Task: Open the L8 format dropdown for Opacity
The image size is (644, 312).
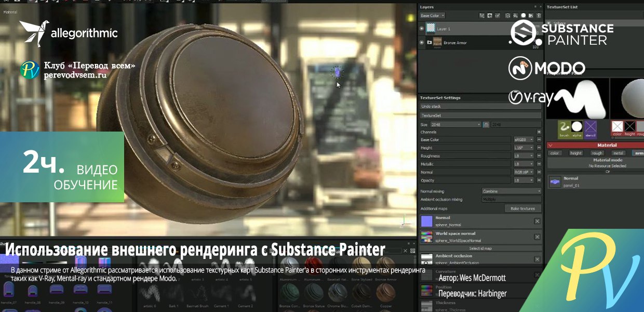Action: click(524, 180)
